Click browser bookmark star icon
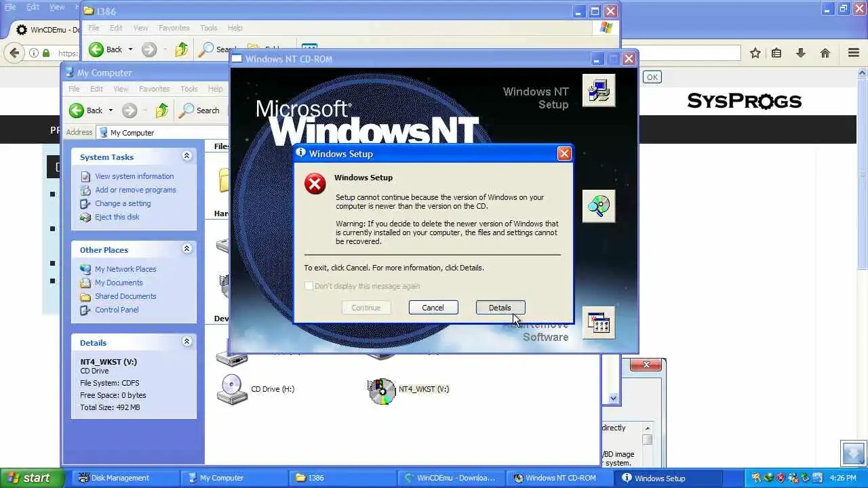 pyautogui.click(x=755, y=53)
